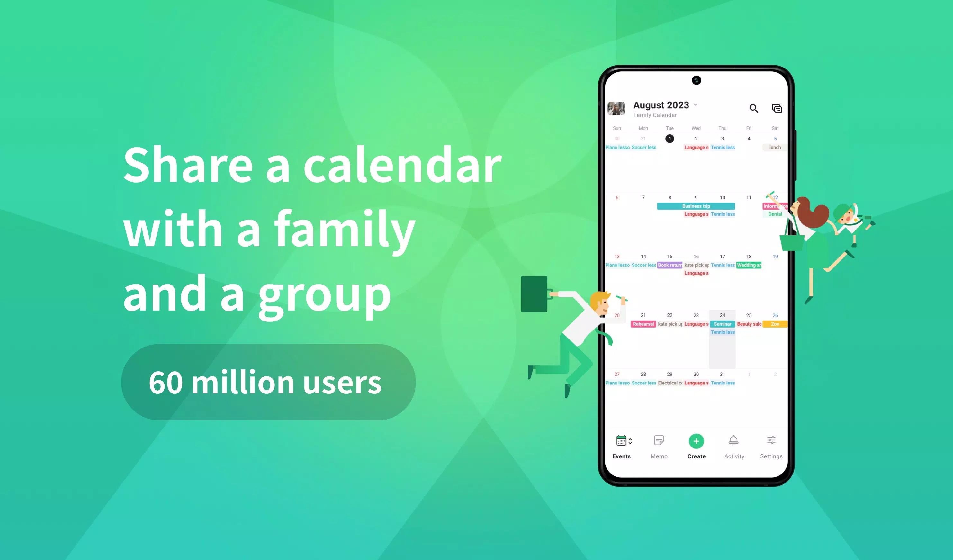Click the Seminar event on August 24
This screenshot has width=953, height=560.
click(x=722, y=323)
